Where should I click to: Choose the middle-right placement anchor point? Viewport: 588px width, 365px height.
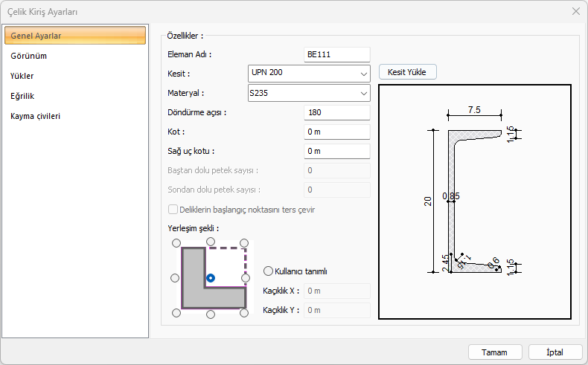tap(246, 278)
